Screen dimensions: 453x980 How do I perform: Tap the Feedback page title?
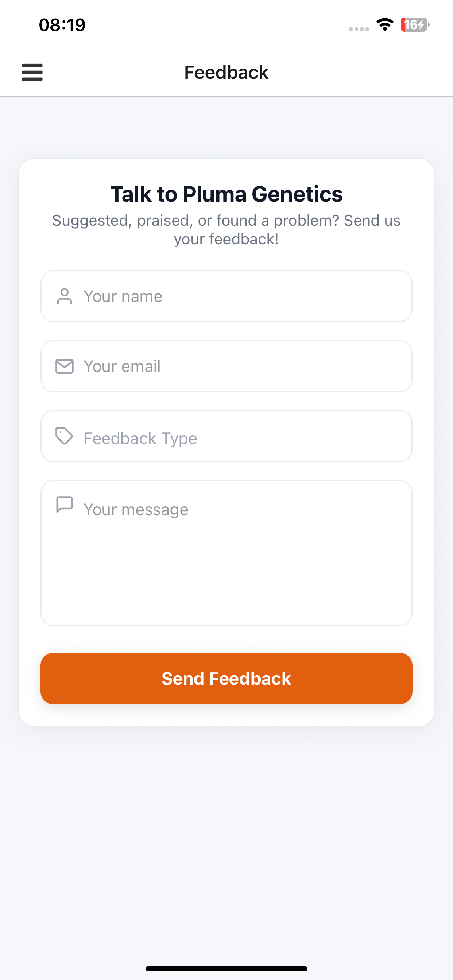226,72
